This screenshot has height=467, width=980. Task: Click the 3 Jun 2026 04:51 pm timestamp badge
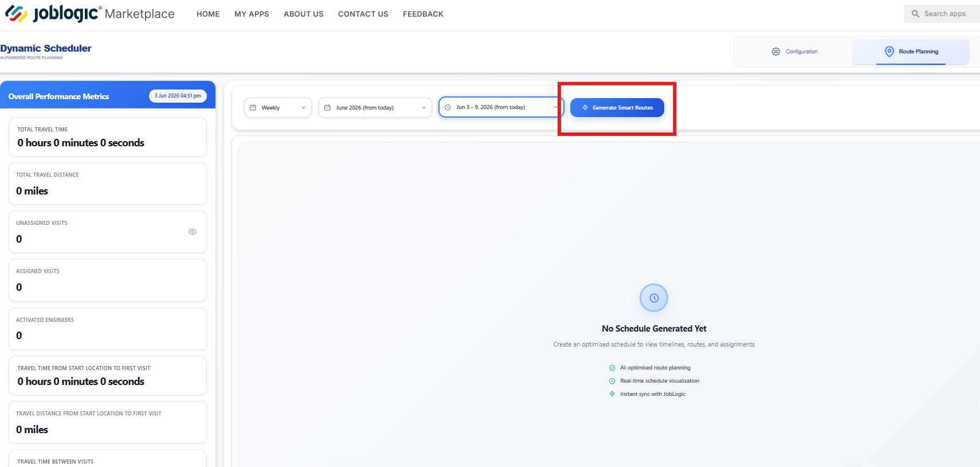[178, 96]
